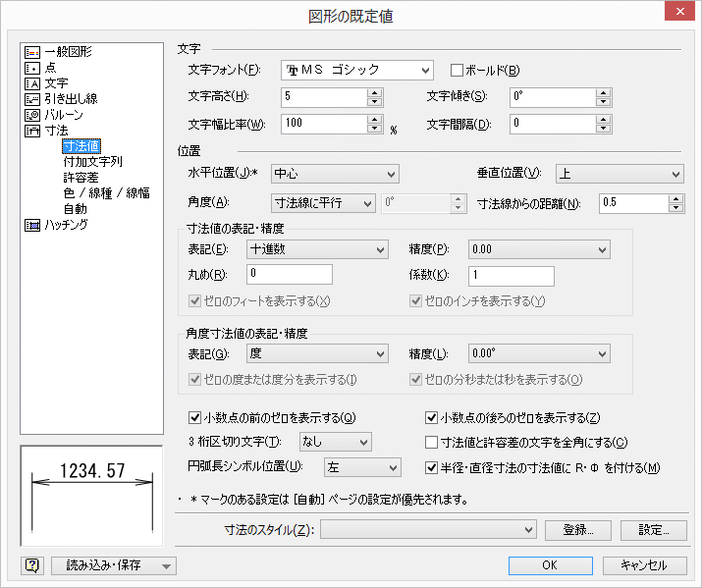Increase 寸法線からの距離 with up arrow
The height and width of the screenshot is (588, 702).
[675, 198]
